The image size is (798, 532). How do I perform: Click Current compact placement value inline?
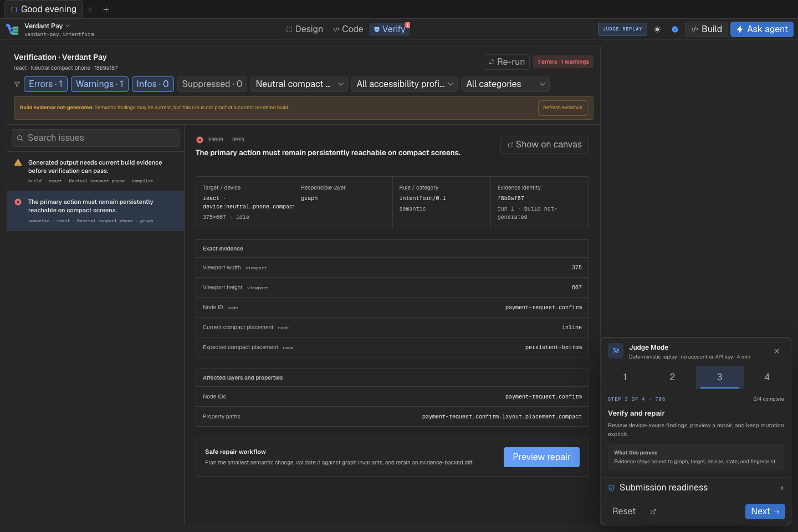point(572,328)
